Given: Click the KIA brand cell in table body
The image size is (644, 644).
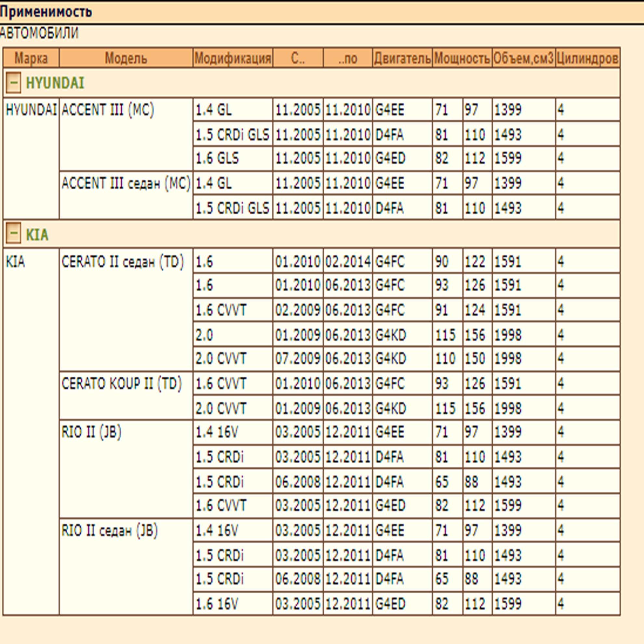Looking at the screenshot, I should click(x=31, y=432).
